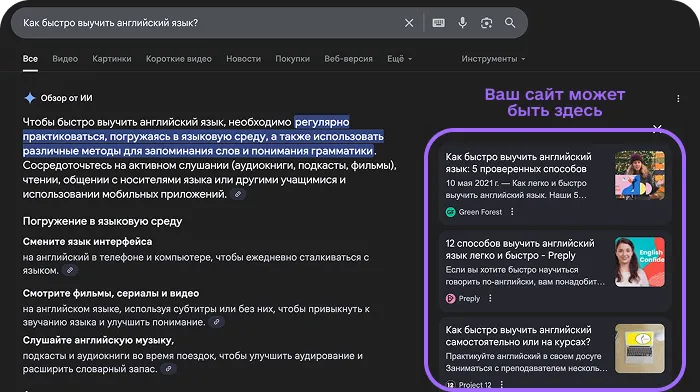
Task: Open the 'Короткие видео' tab
Action: pyautogui.click(x=179, y=59)
